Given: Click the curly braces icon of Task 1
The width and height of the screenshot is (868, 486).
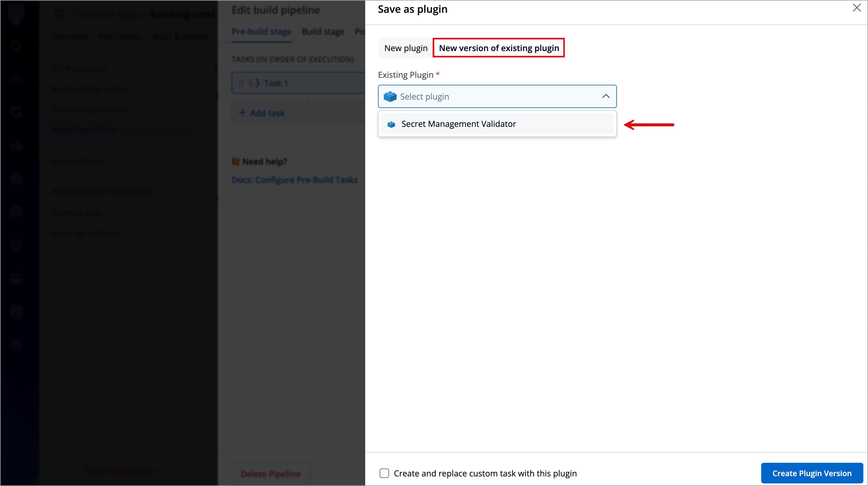Looking at the screenshot, I should pyautogui.click(x=254, y=83).
